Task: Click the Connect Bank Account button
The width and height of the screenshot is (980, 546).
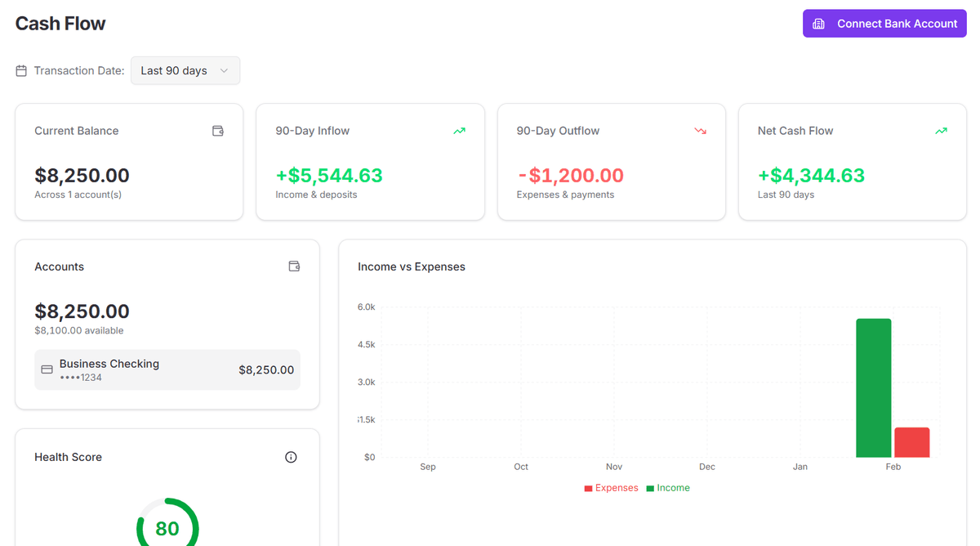Action: [x=884, y=23]
